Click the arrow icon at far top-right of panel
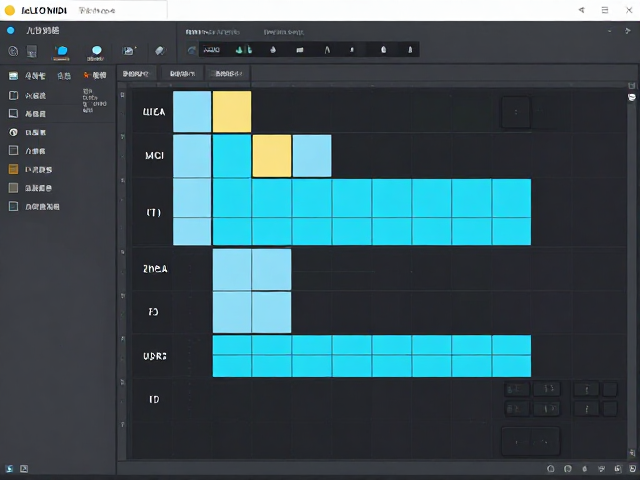 [x=628, y=31]
